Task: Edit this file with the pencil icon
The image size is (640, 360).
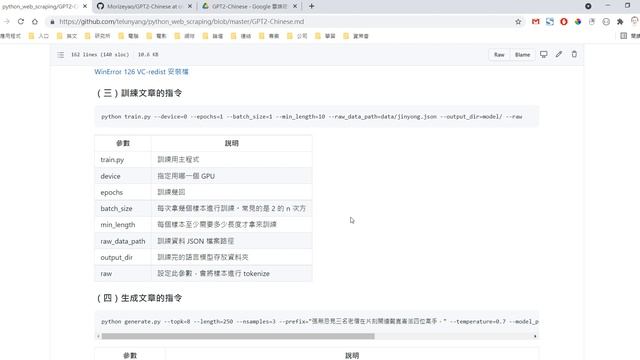Action: 559,54
